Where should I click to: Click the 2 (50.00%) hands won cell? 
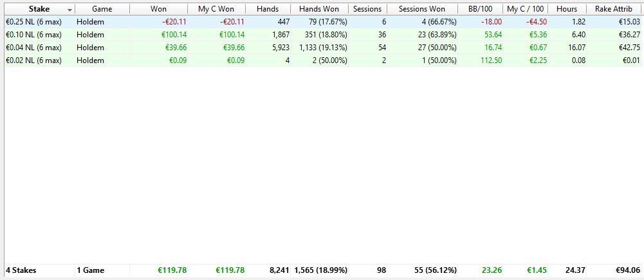pos(329,61)
